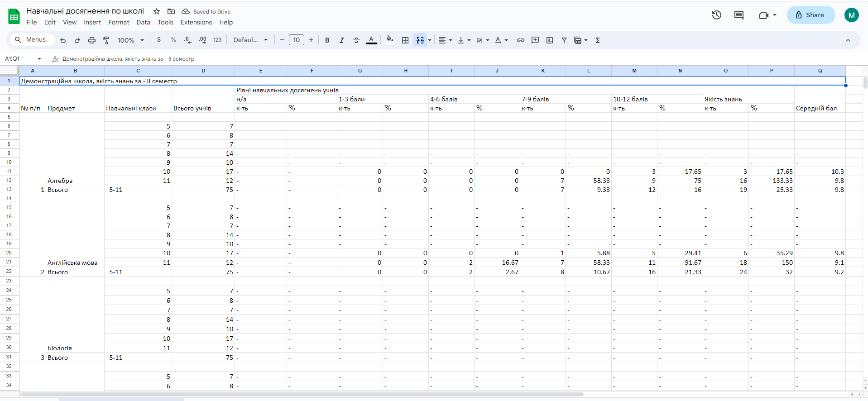Click the Undo icon in toolbar
The image size is (868, 401).
(63, 40)
